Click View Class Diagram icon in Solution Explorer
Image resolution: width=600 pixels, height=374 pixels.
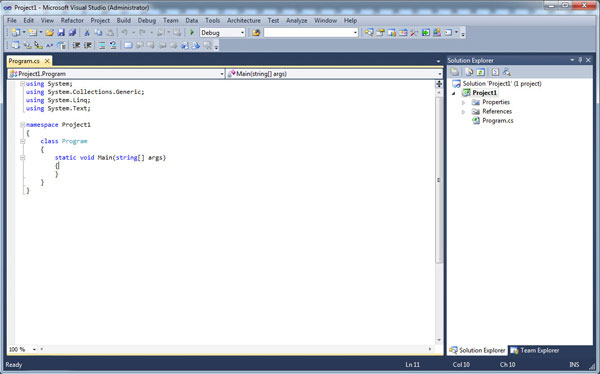pyautogui.click(x=507, y=72)
